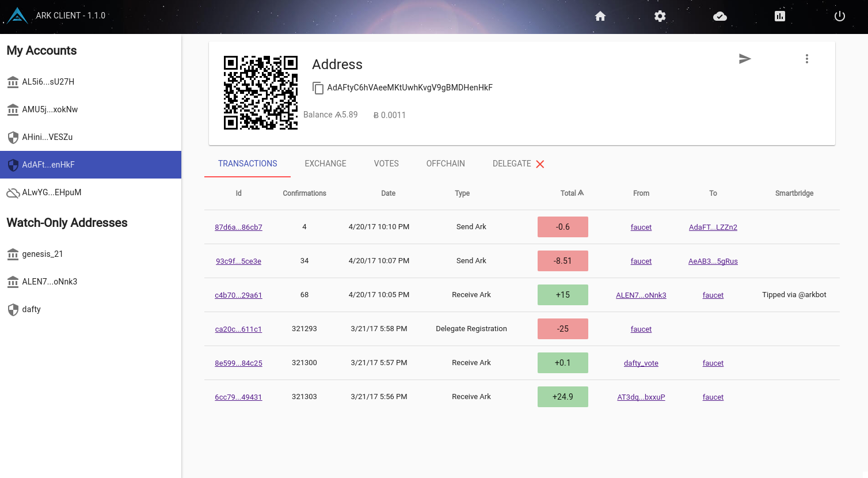
Task: Click the address QR code
Action: tap(261, 93)
